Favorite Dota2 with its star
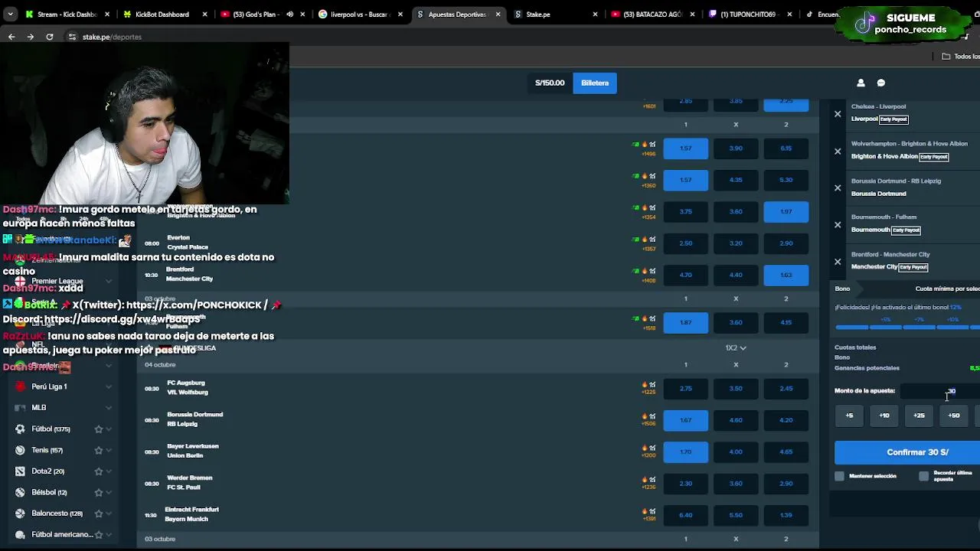Screen dimensions: 980x551 click(x=98, y=471)
